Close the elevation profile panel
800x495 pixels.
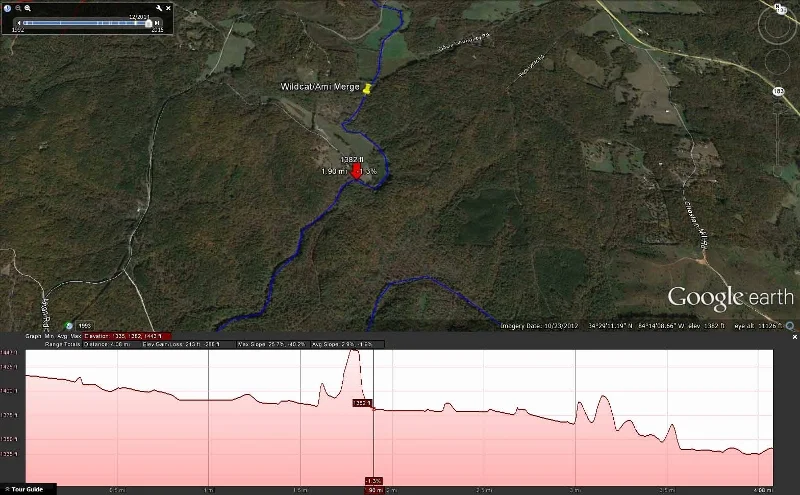(794, 337)
